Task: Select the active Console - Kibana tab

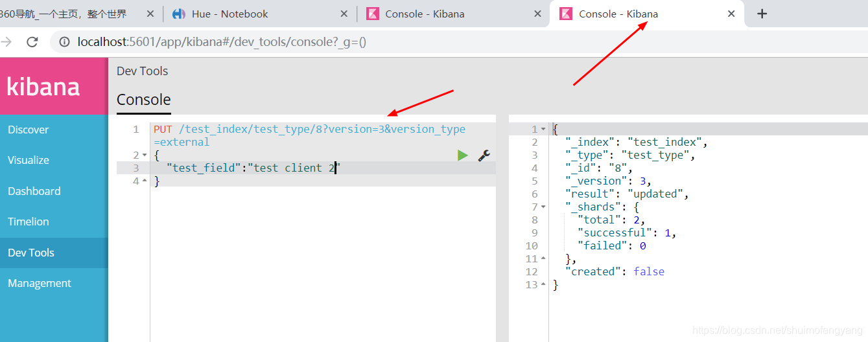Action: (x=647, y=14)
